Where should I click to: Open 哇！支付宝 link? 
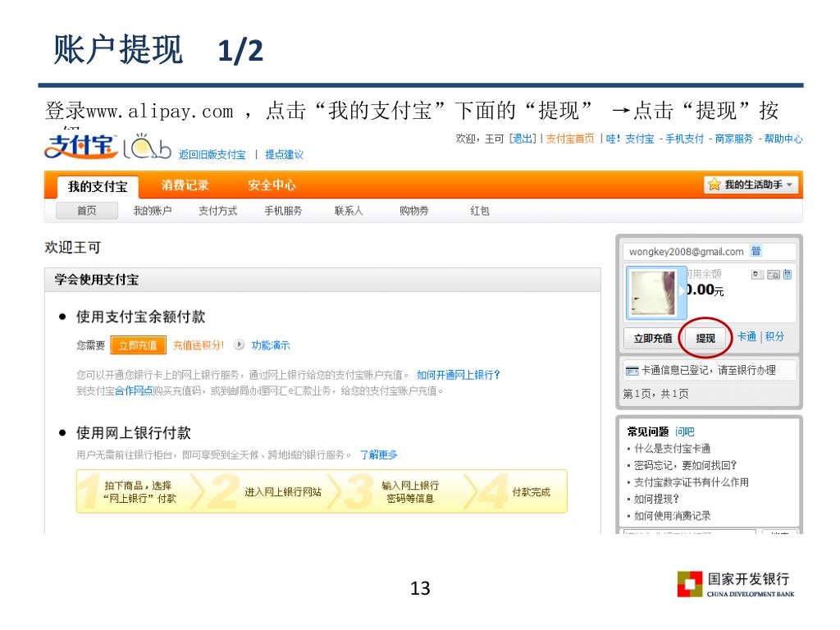[630, 139]
